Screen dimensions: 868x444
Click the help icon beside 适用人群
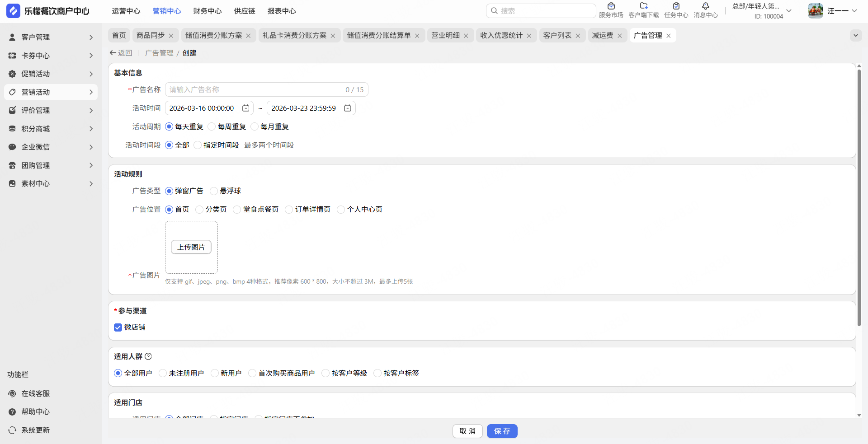(148, 356)
